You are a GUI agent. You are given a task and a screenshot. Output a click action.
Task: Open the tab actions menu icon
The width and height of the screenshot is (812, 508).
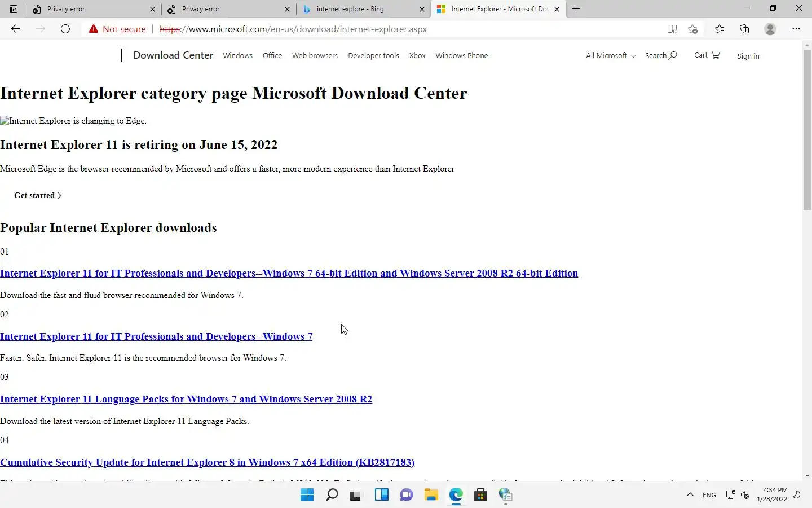[14, 9]
